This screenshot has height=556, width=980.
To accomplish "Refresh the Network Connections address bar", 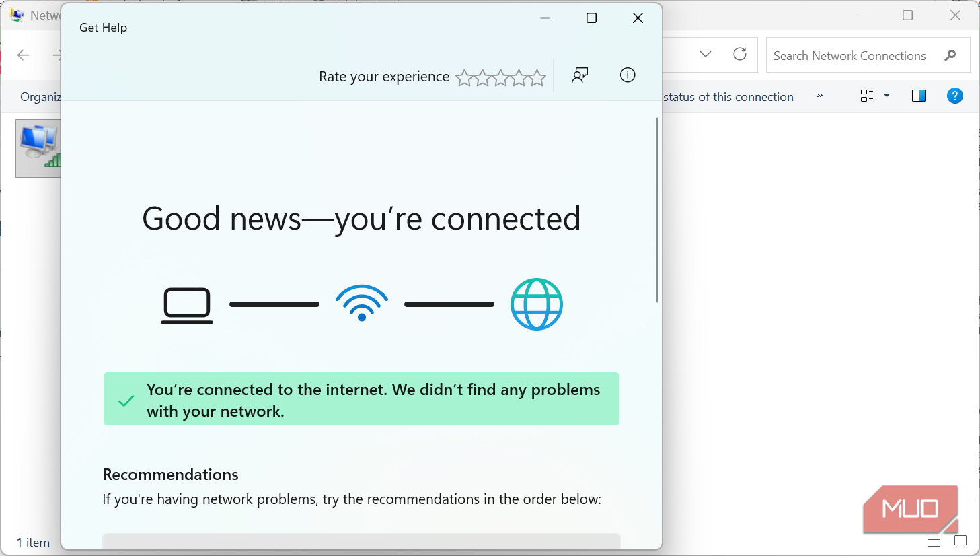I will [x=740, y=55].
